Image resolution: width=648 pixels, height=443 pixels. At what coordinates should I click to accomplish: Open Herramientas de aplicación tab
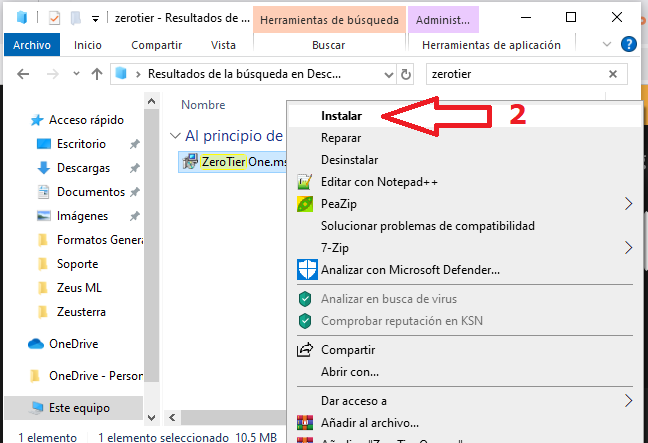(x=491, y=45)
